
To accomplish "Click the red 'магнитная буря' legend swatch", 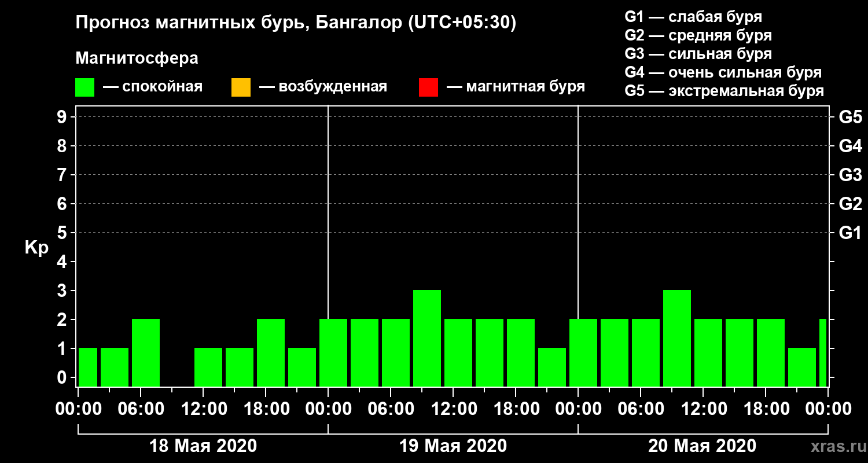I will [428, 87].
